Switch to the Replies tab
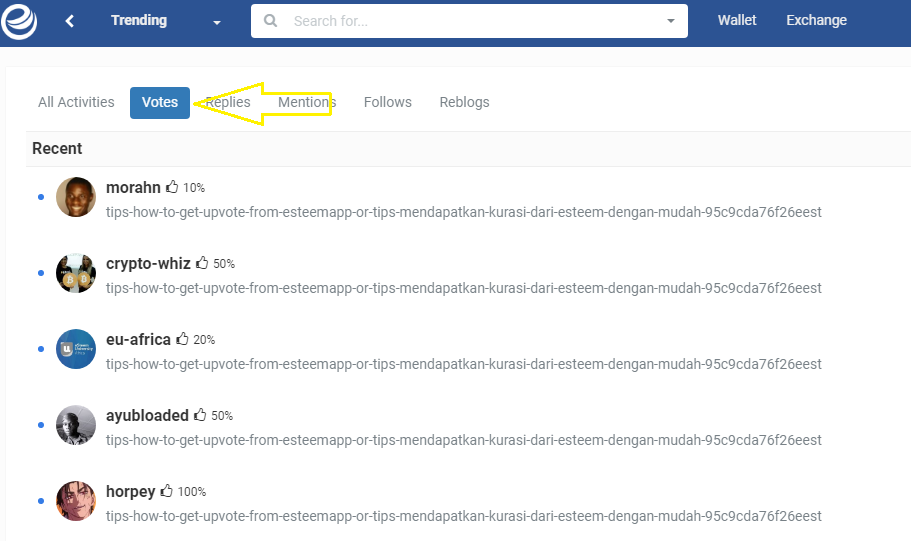 coord(228,102)
